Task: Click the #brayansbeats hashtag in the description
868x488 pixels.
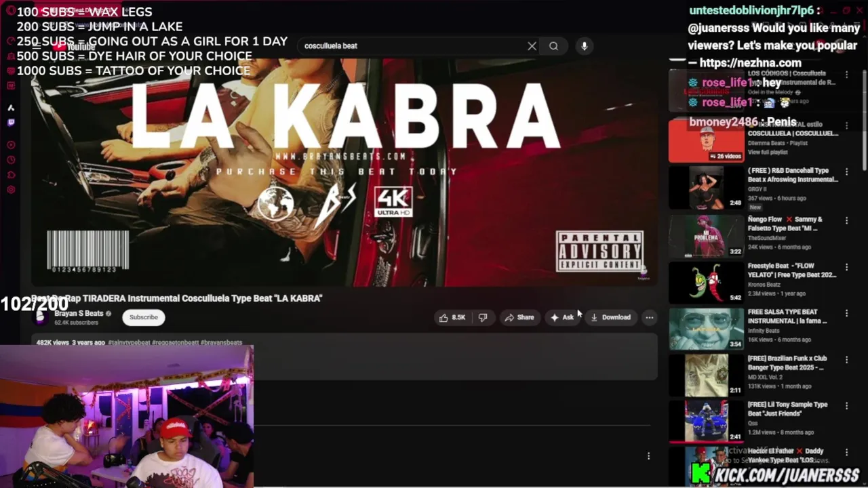Action: tap(221, 343)
